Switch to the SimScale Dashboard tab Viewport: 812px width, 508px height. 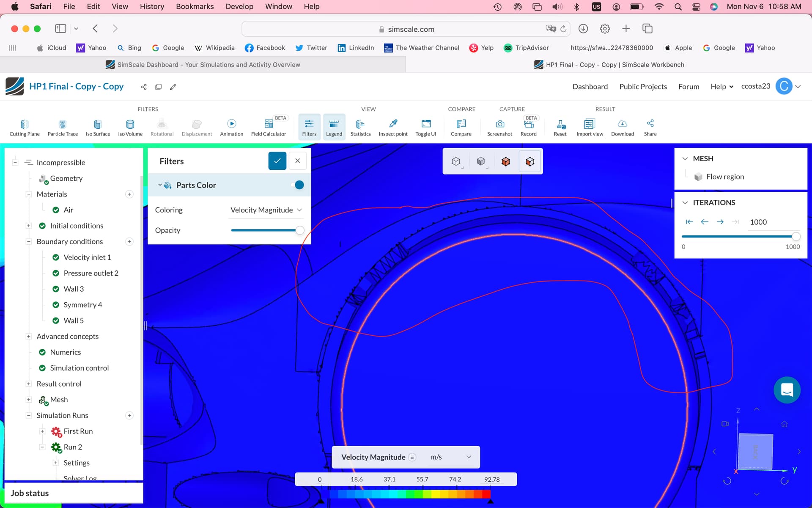tap(203, 65)
